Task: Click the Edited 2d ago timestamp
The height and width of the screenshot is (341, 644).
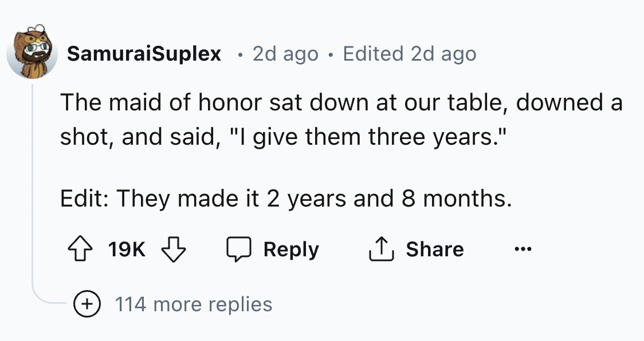Action: (x=410, y=53)
